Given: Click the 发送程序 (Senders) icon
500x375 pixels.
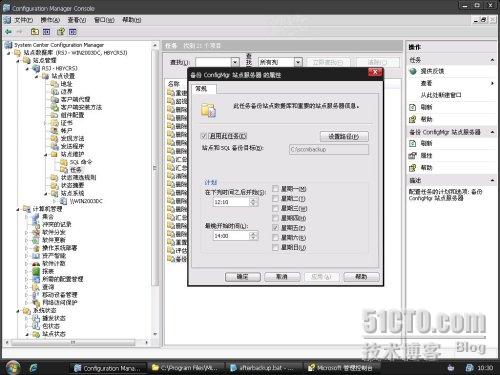Looking at the screenshot, I should (x=55, y=146).
